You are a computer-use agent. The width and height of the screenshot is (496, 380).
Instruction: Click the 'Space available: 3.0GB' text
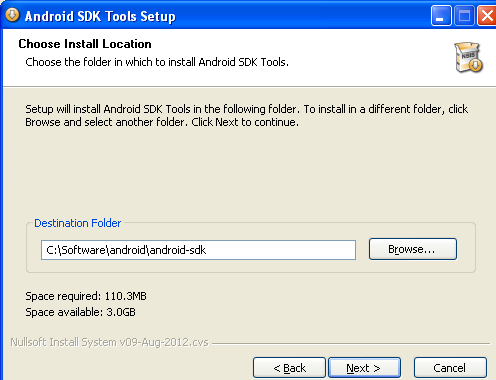[80, 312]
